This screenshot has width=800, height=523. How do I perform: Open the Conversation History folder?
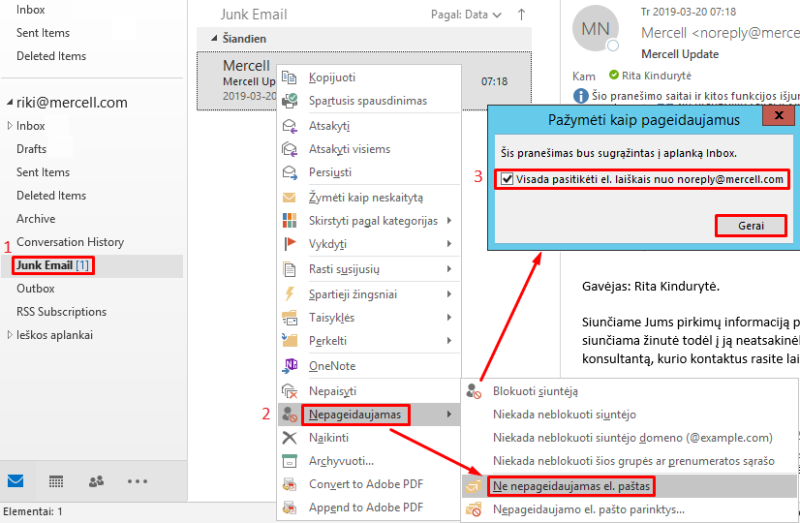pyautogui.click(x=70, y=242)
